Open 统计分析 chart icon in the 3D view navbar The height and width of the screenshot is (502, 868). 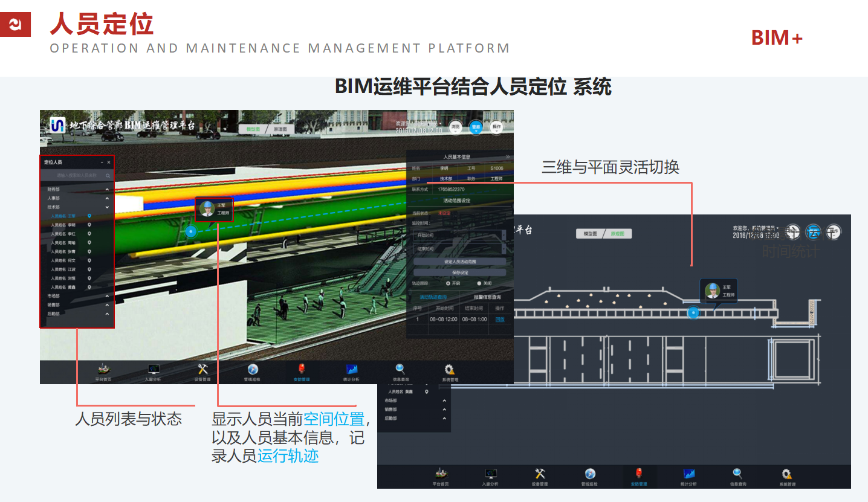pyautogui.click(x=351, y=370)
